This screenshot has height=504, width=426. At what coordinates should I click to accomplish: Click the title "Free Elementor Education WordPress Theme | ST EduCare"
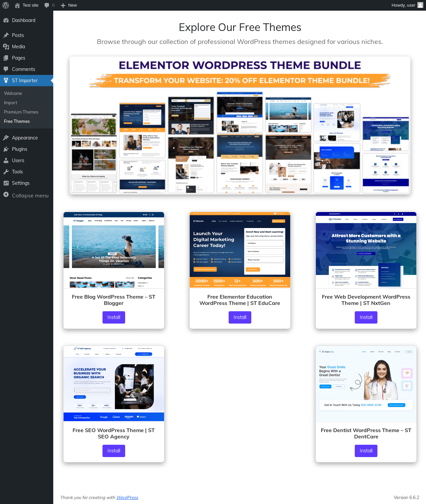[240, 300]
